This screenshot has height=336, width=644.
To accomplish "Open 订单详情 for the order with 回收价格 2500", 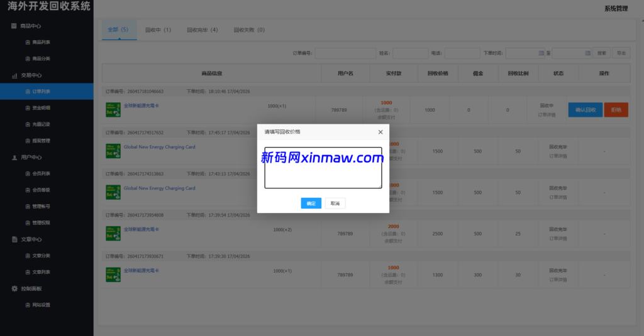I will click(x=558, y=239).
